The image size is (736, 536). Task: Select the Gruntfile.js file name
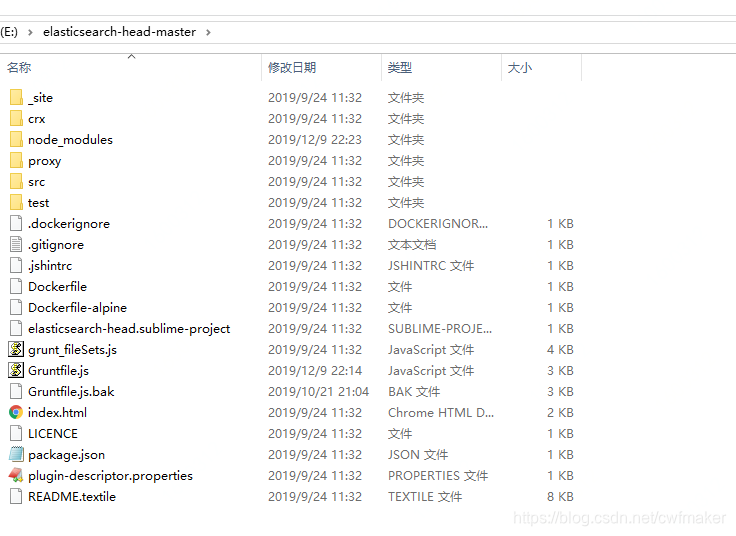coord(59,371)
